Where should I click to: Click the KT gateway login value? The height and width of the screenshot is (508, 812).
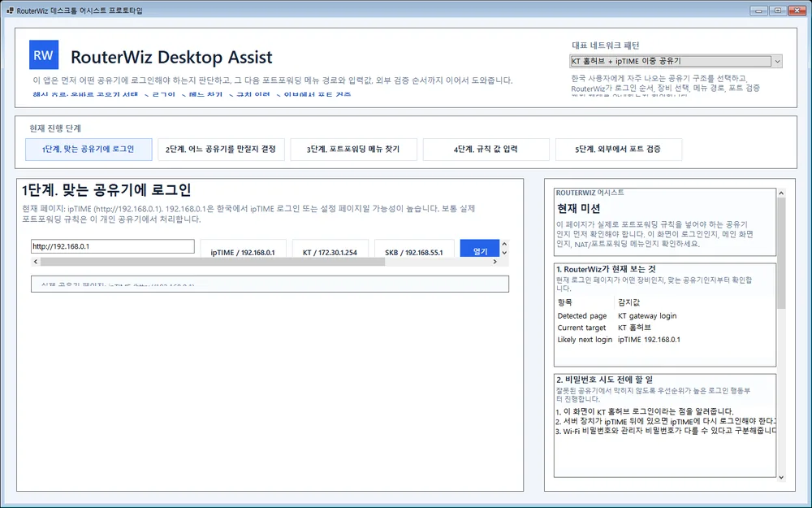click(x=647, y=315)
